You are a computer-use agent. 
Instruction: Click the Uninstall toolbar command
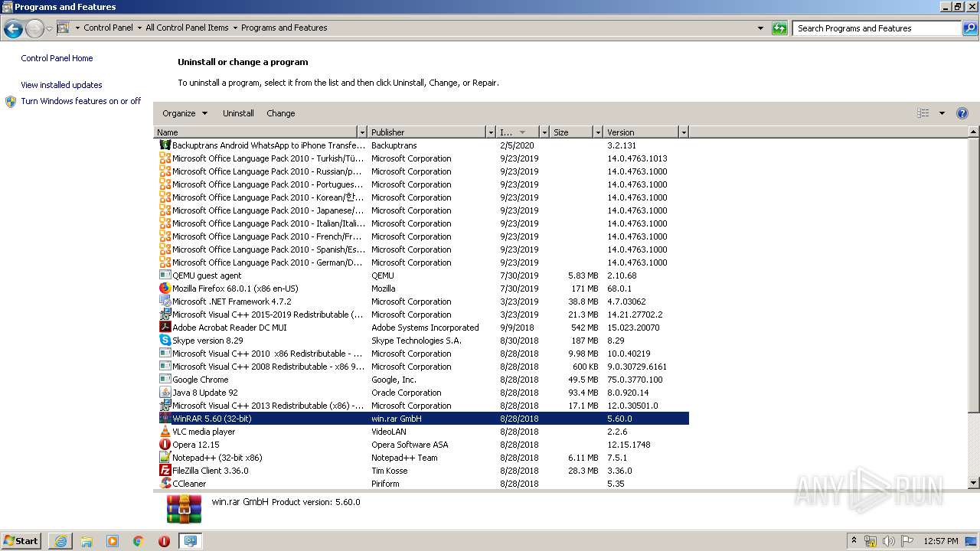point(238,113)
